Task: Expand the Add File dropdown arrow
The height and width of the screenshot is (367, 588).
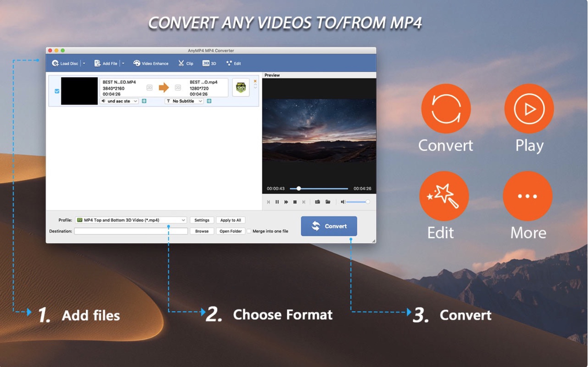Action: [123, 63]
